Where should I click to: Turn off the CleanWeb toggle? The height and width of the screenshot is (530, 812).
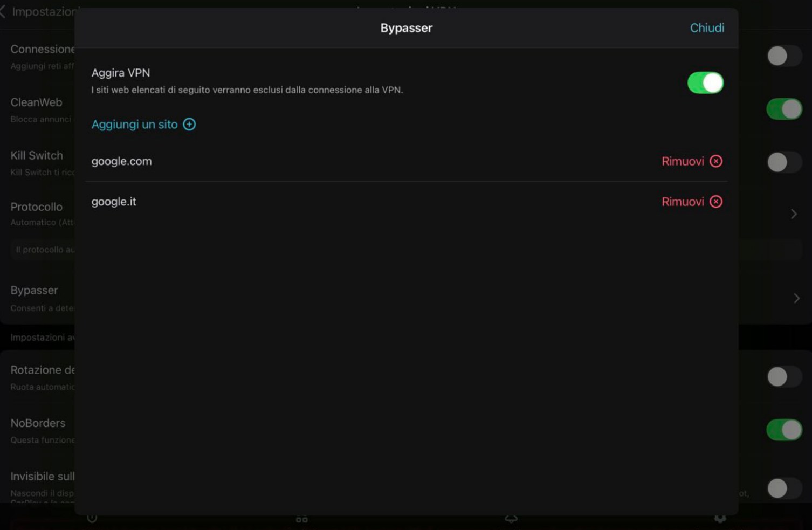(784, 108)
